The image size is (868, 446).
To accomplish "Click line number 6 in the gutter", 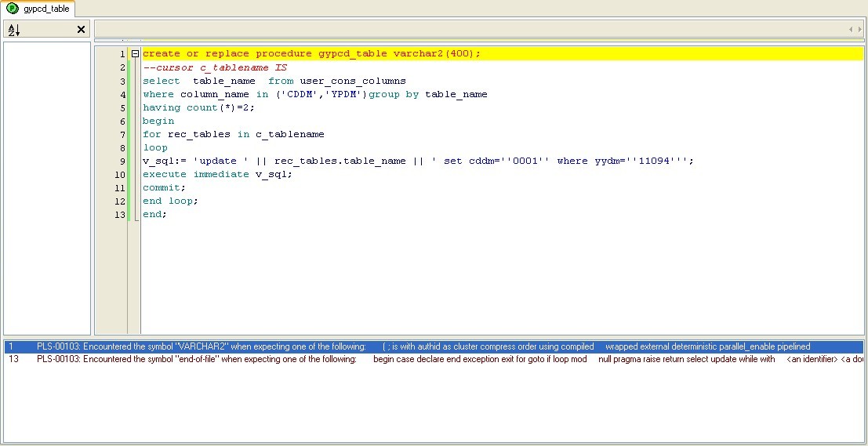I will click(x=122, y=121).
